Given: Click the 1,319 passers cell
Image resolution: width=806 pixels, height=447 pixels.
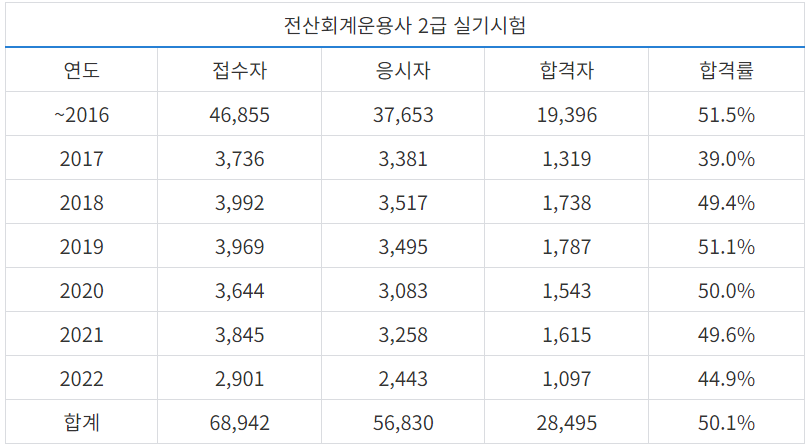Looking at the screenshot, I should tap(566, 158).
